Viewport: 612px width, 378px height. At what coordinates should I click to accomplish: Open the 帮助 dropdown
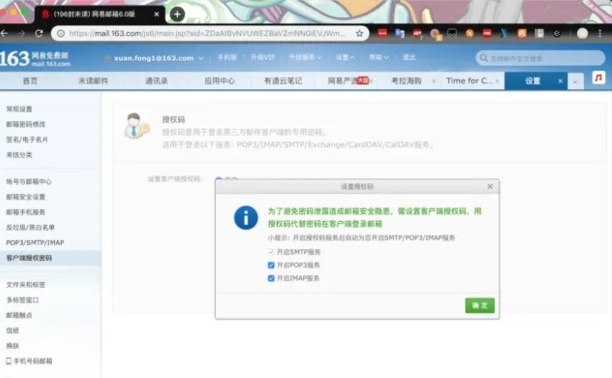pos(379,57)
